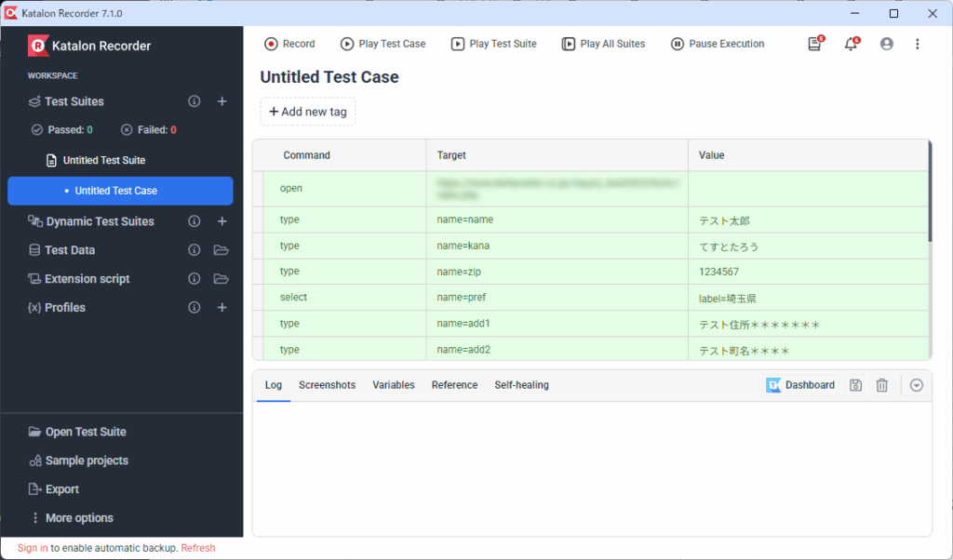Open the user account icon
Viewport: 953px width, 560px height.
887,44
